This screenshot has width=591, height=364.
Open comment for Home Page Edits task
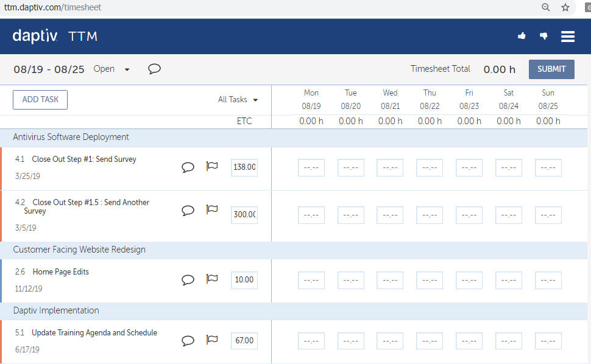[188, 279]
